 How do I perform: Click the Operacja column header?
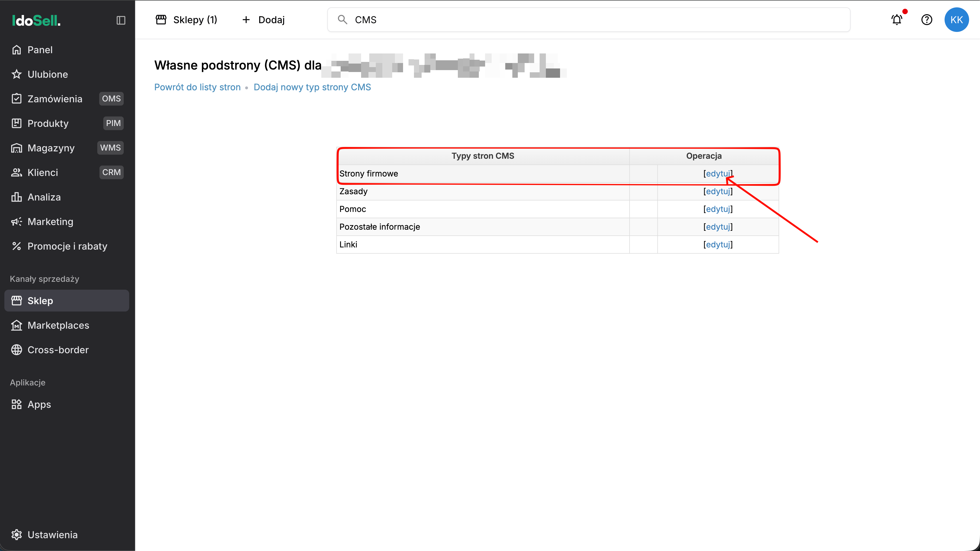click(704, 156)
